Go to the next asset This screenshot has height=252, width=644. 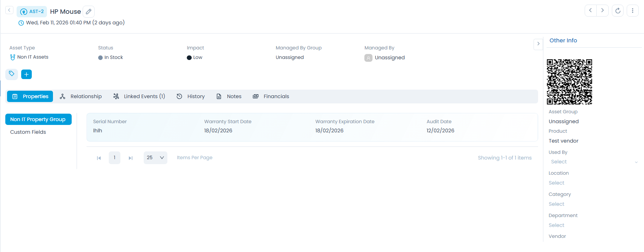tap(602, 11)
